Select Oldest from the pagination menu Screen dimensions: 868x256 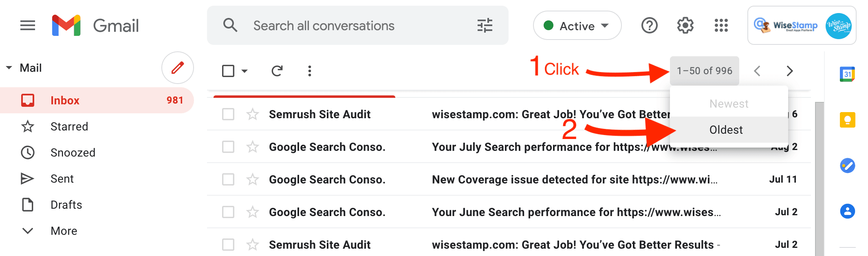point(726,130)
